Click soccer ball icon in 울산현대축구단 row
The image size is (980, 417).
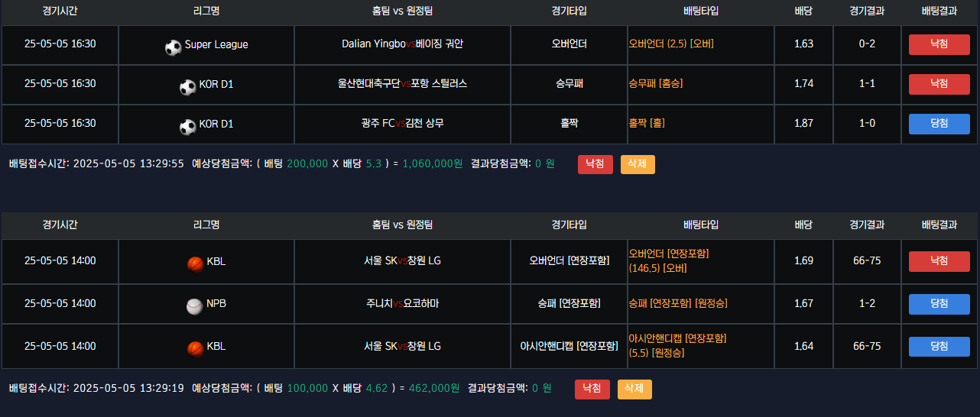(188, 87)
